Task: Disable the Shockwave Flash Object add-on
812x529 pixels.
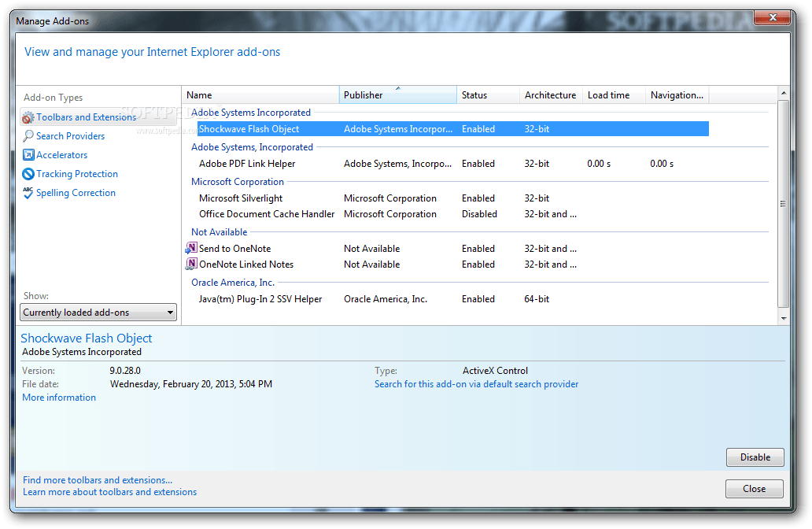Action: click(754, 457)
